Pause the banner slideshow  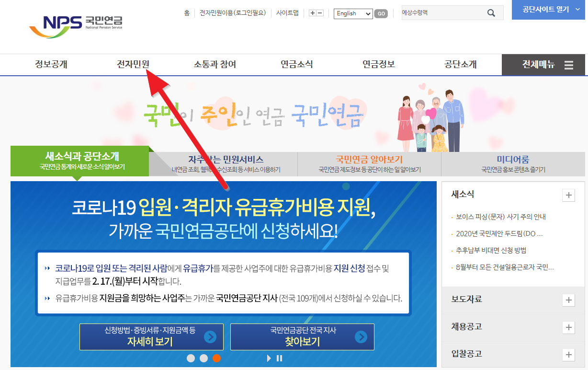279,358
